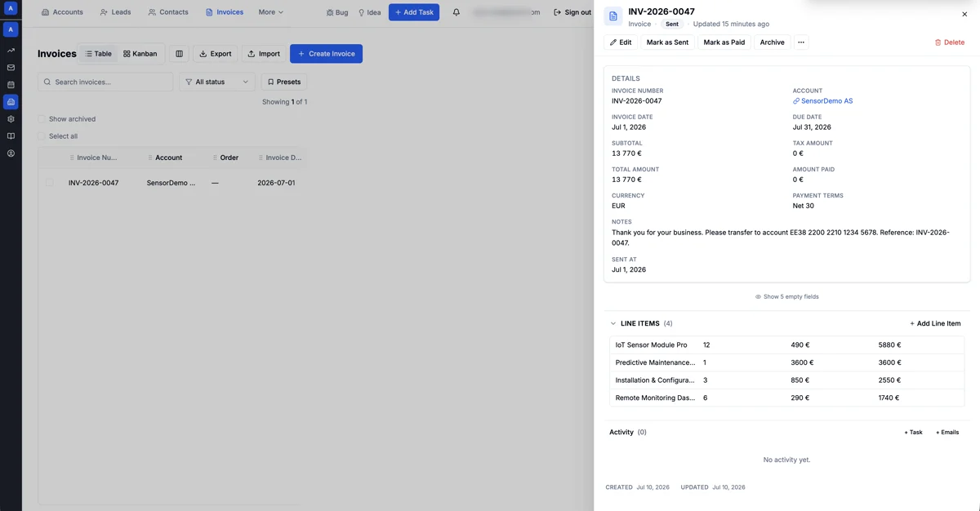
Task: Select the Remote Monitoring Dashboard line item
Action: 787,398
